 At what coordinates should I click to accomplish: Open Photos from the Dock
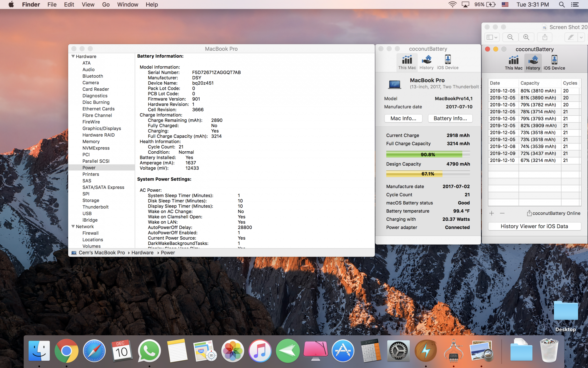coord(233,351)
